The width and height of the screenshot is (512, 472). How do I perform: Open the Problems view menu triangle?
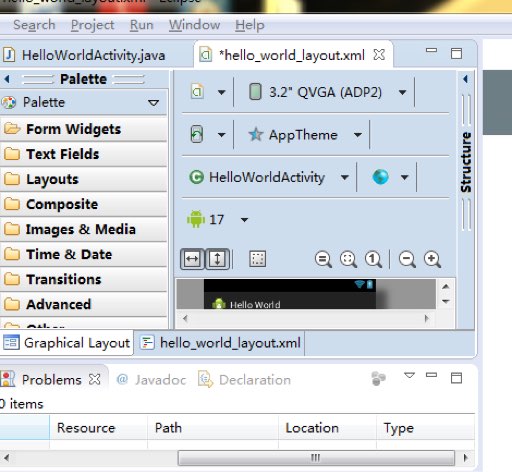click(409, 375)
